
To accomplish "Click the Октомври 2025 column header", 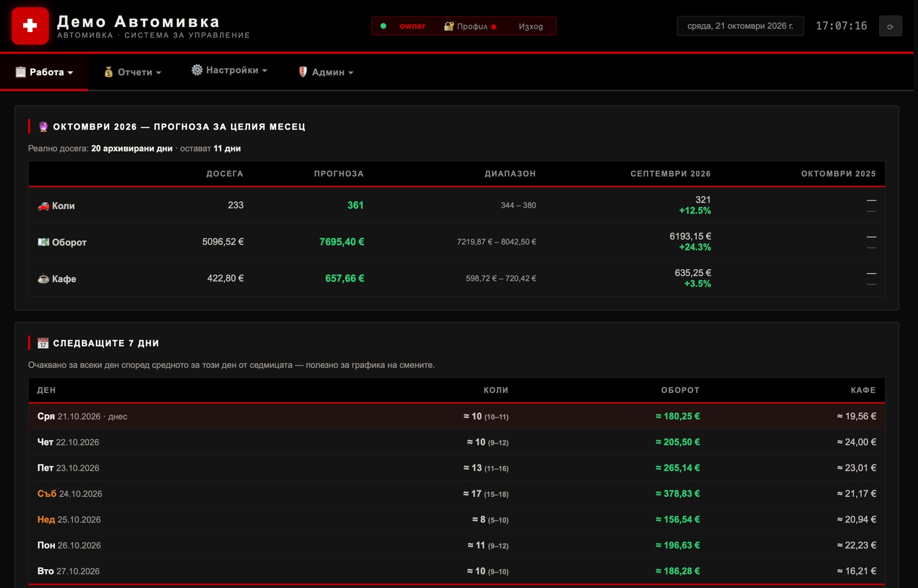I will click(x=838, y=174).
